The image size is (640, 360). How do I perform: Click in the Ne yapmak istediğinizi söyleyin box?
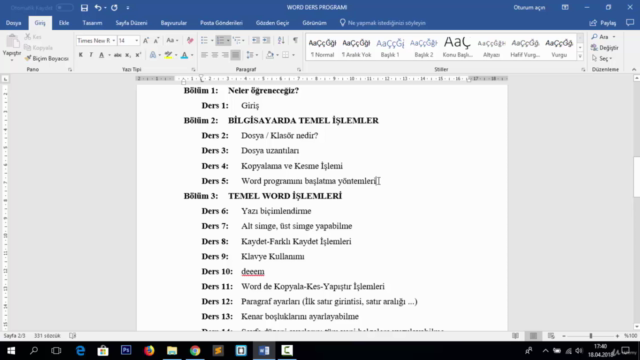[x=382, y=23]
